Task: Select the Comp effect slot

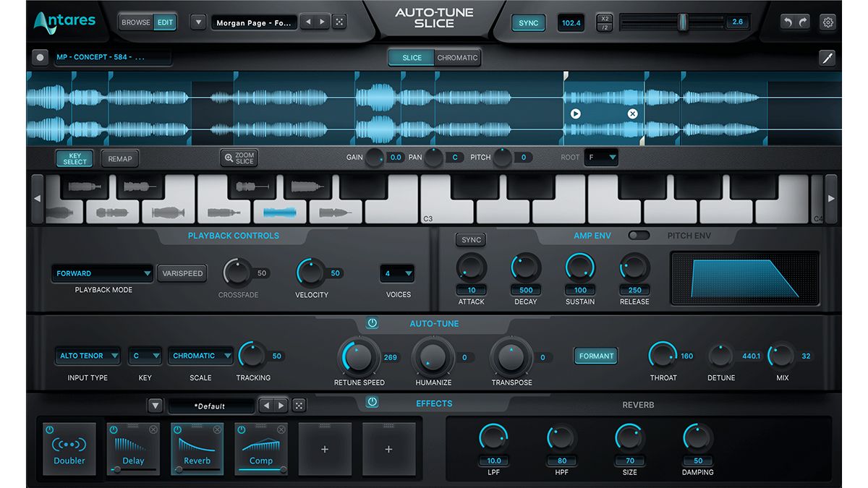Action: pyautogui.click(x=260, y=448)
